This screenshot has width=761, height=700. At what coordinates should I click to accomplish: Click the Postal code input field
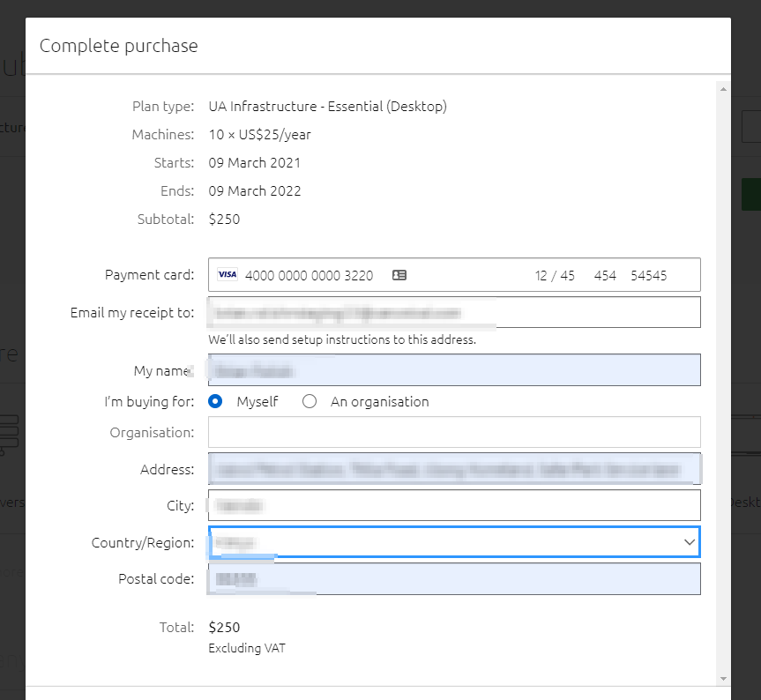click(x=454, y=578)
